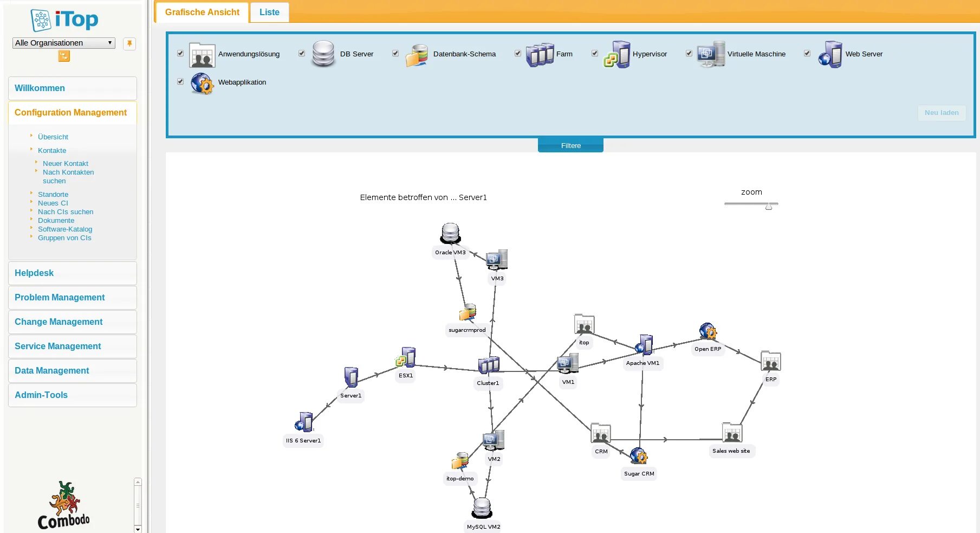Screen dimensions: 980x533
Task: Select the MySQL VM2 database node
Action: pos(482,508)
